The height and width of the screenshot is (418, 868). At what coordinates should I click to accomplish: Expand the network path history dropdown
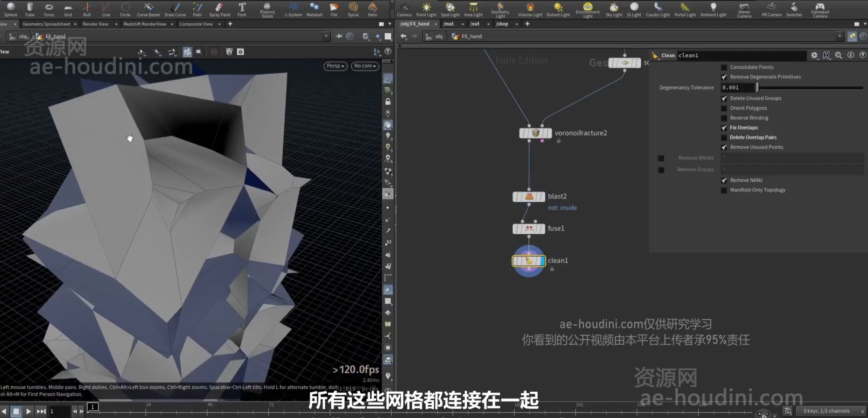click(839, 36)
